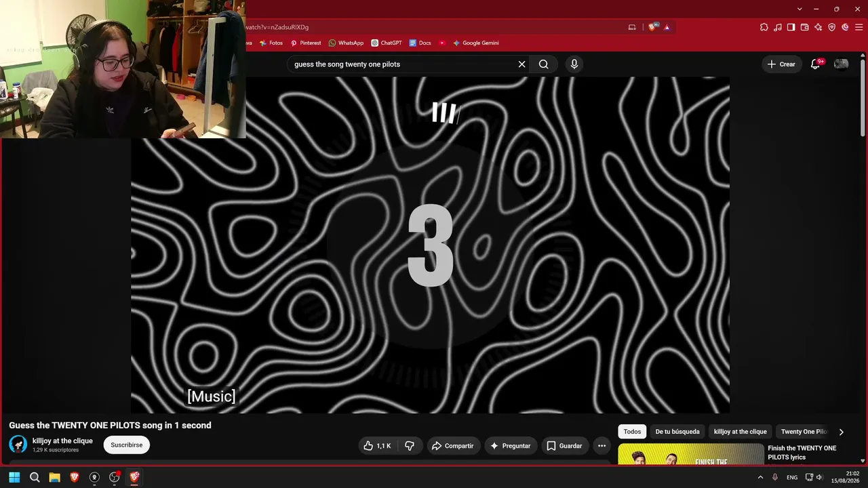Open the YouTube icon bookmark
The height and width of the screenshot is (488, 868).
(442, 43)
